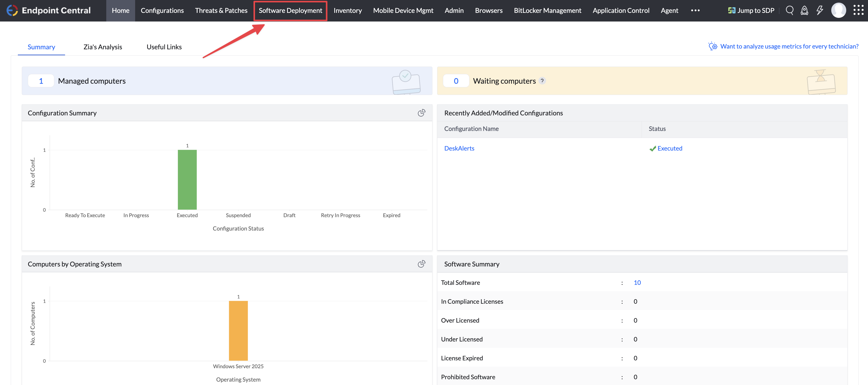Switch chart type in Configuration Summary
Viewport: 868px width, 385px height.
[421, 113]
